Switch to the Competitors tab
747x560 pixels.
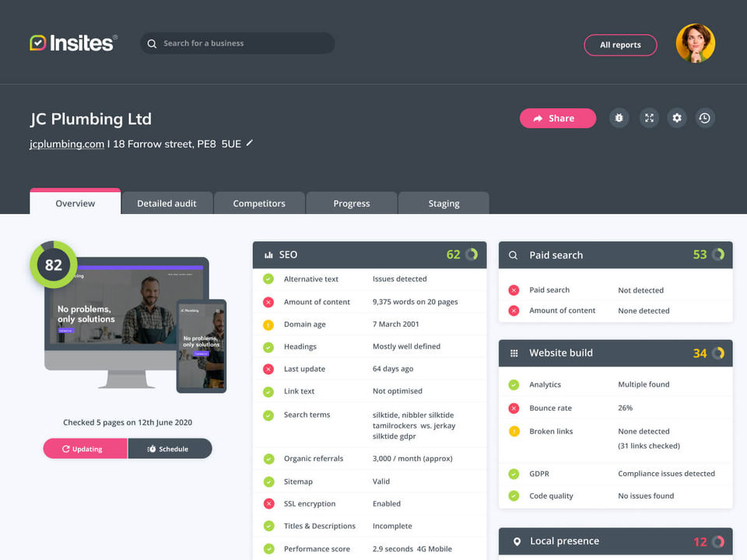[x=259, y=203]
